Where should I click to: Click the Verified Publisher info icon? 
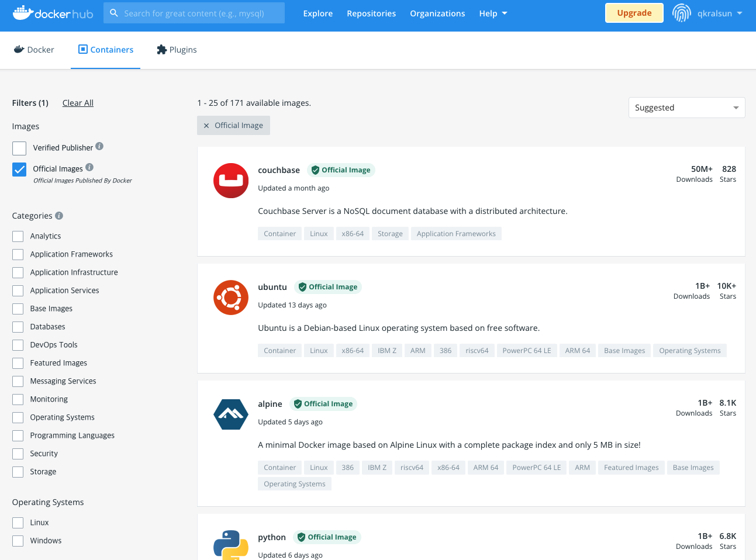point(99,146)
